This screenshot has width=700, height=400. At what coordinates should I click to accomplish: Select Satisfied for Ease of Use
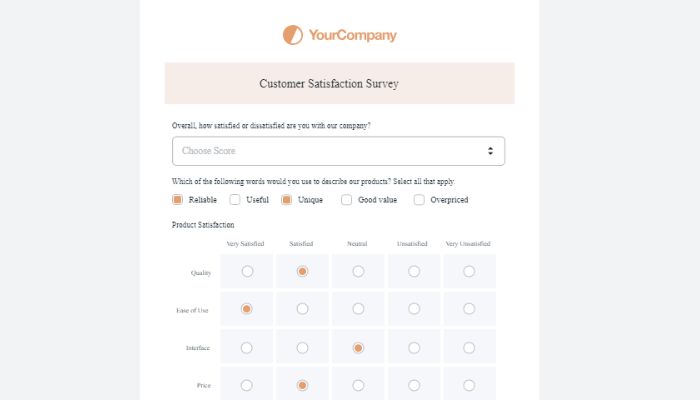pyautogui.click(x=302, y=309)
